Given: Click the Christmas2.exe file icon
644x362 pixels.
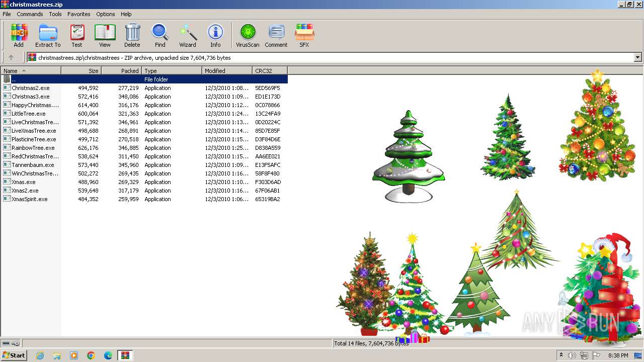Looking at the screenshot, I should click(x=7, y=88).
